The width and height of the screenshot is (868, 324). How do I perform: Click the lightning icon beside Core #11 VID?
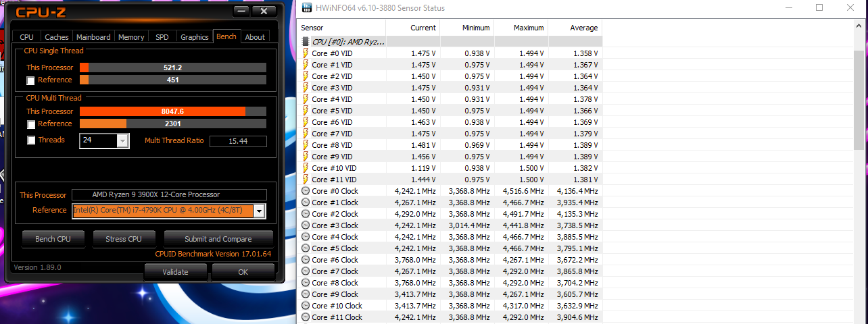coord(306,180)
